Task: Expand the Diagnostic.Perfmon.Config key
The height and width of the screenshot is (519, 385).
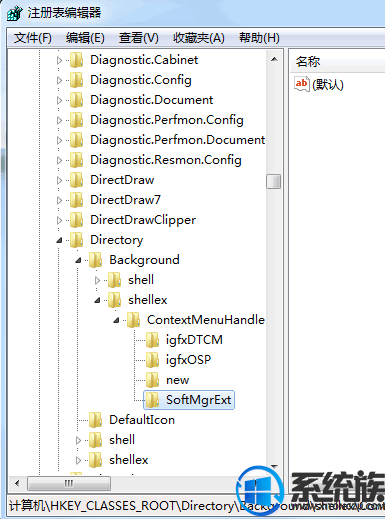Action: (x=59, y=120)
